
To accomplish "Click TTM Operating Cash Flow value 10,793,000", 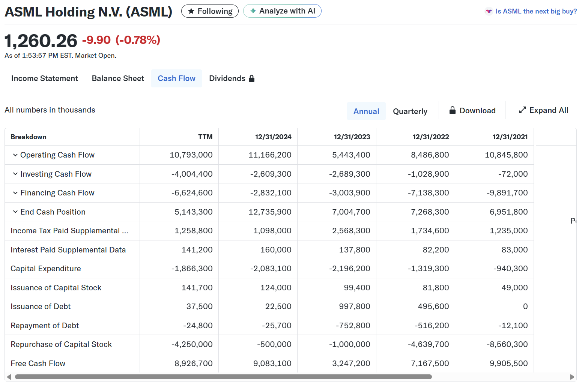I will point(191,155).
